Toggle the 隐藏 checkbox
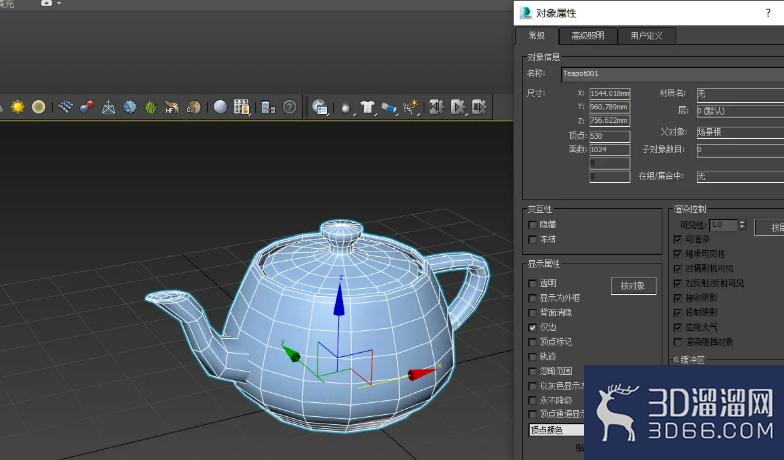Screen dimensions: 784x460 (532, 225)
